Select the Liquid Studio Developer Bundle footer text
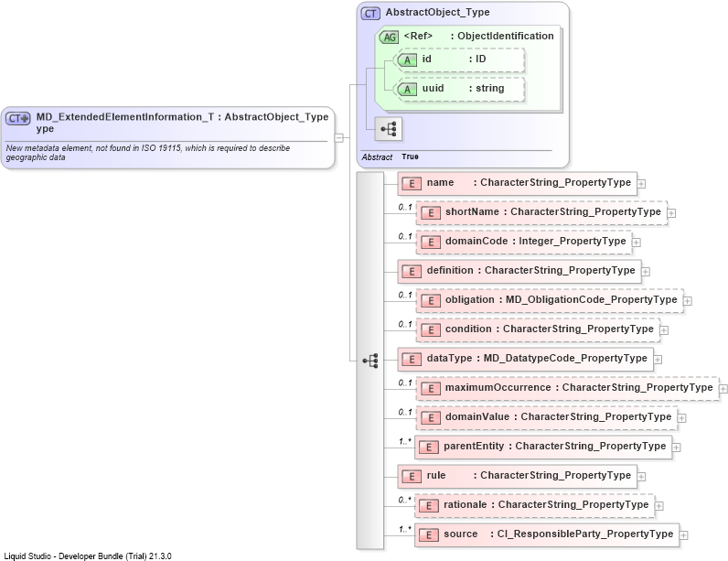 click(88, 556)
